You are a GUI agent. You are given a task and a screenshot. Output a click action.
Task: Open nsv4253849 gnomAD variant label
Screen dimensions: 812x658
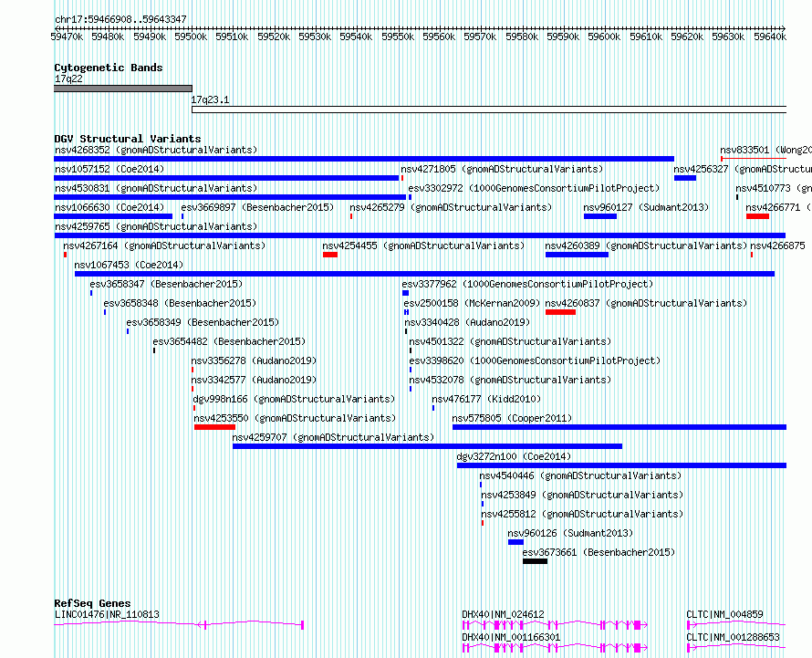[x=582, y=495]
